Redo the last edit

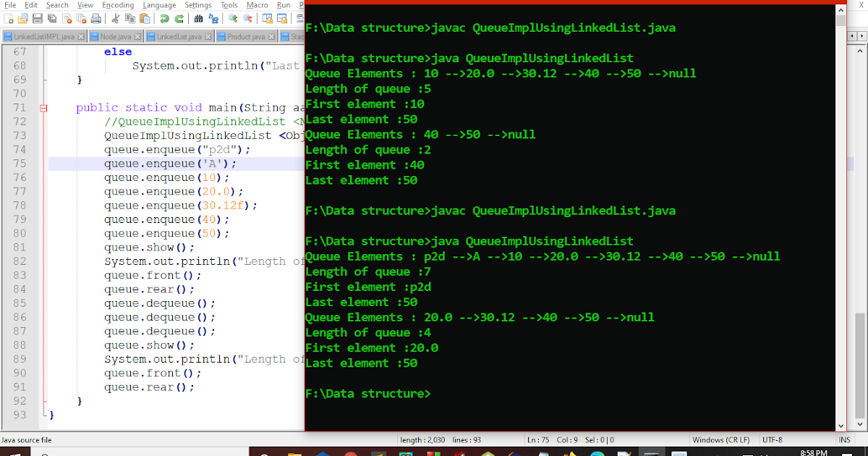(179, 20)
